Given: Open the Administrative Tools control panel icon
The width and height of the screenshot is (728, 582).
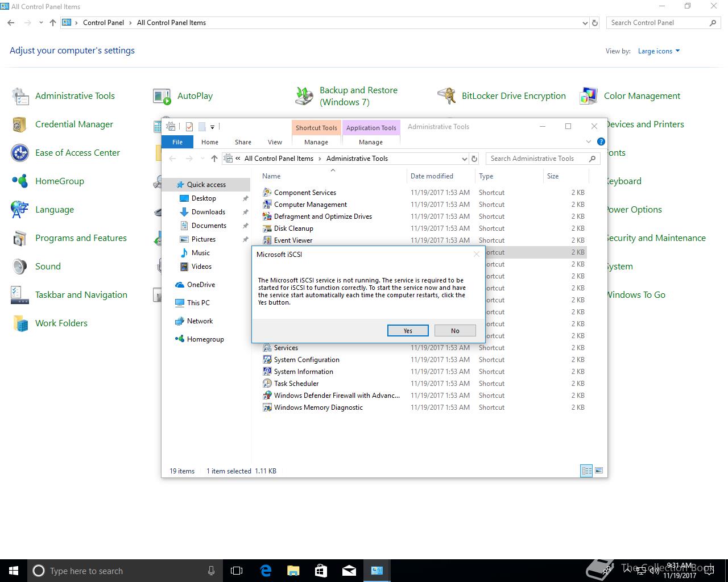Looking at the screenshot, I should [x=20, y=96].
